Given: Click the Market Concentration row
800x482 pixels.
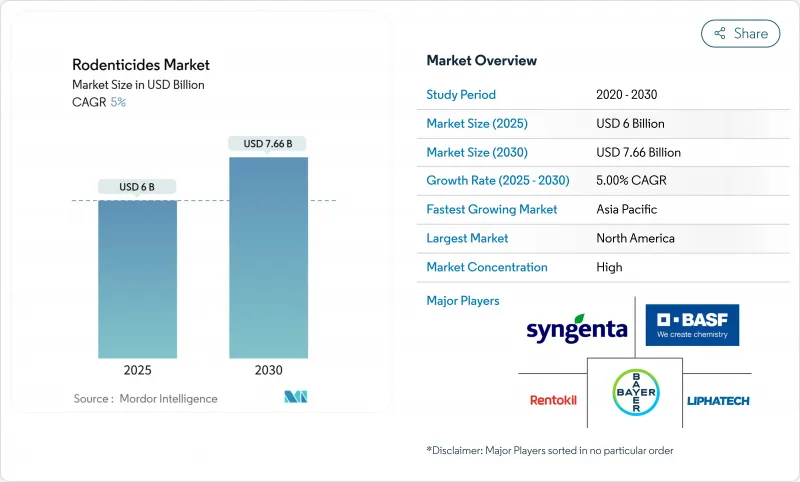Looking at the screenshot, I should [588, 267].
